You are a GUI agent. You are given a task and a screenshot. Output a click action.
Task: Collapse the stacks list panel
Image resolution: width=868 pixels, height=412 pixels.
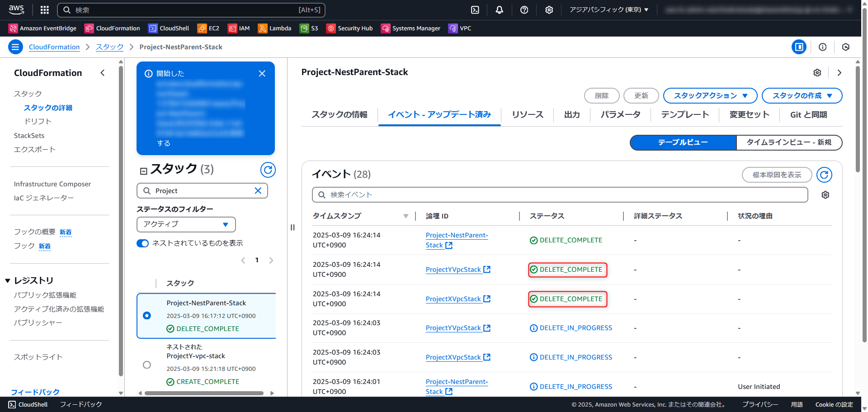pyautogui.click(x=143, y=171)
